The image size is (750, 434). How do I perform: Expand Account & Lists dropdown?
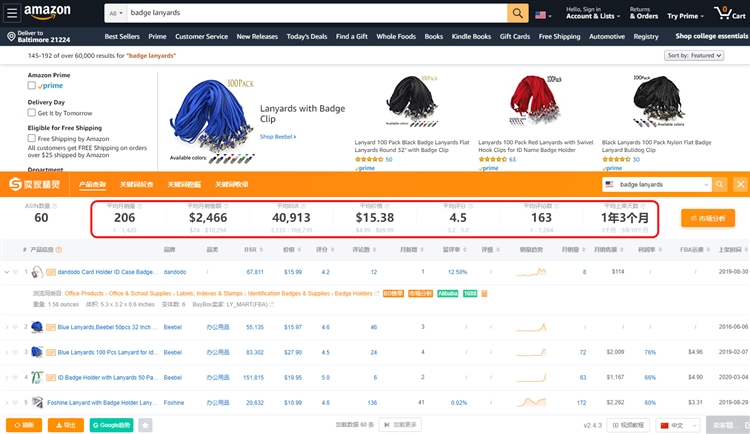tap(593, 16)
